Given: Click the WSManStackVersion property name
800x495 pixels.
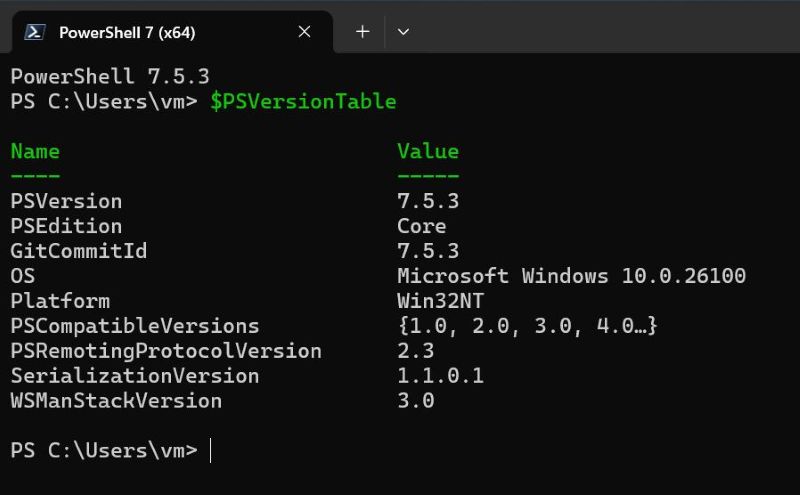Looking at the screenshot, I should [116, 401].
